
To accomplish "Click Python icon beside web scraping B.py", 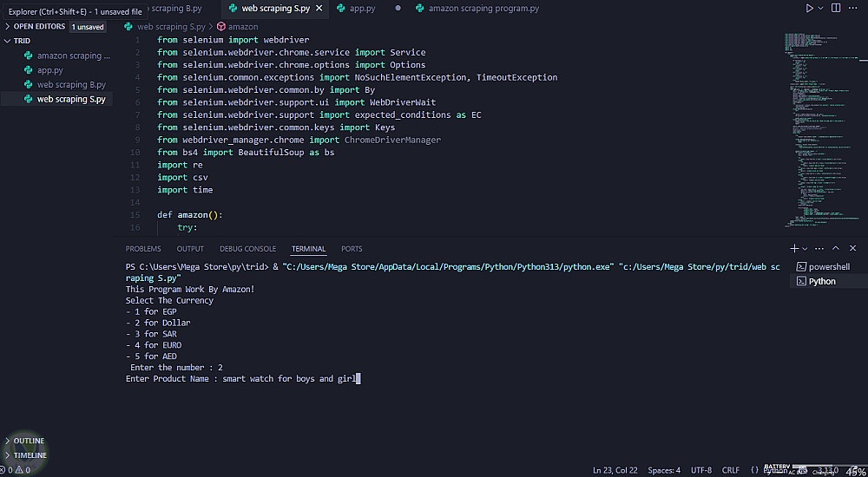I will [x=29, y=85].
